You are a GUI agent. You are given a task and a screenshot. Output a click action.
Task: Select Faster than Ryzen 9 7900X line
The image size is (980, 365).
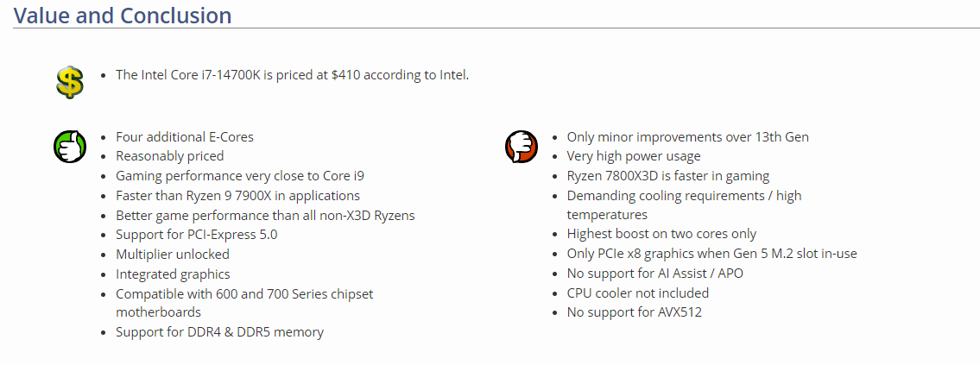[237, 196]
